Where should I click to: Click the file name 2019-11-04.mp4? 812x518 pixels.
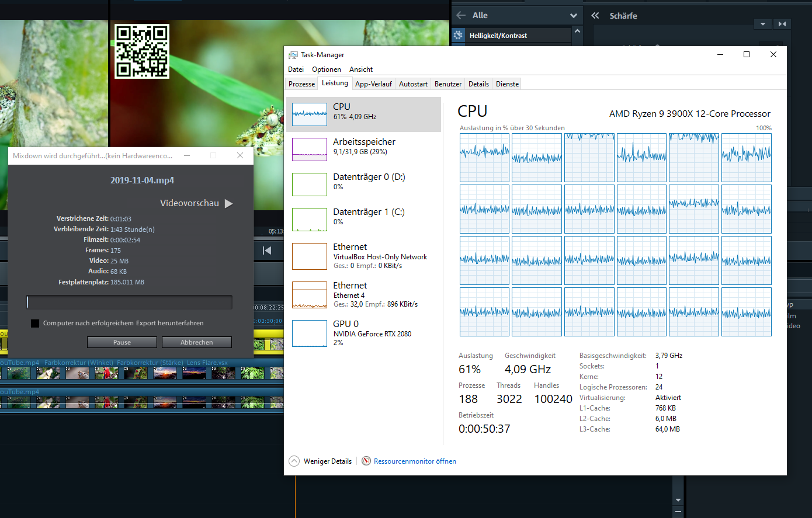coord(142,180)
